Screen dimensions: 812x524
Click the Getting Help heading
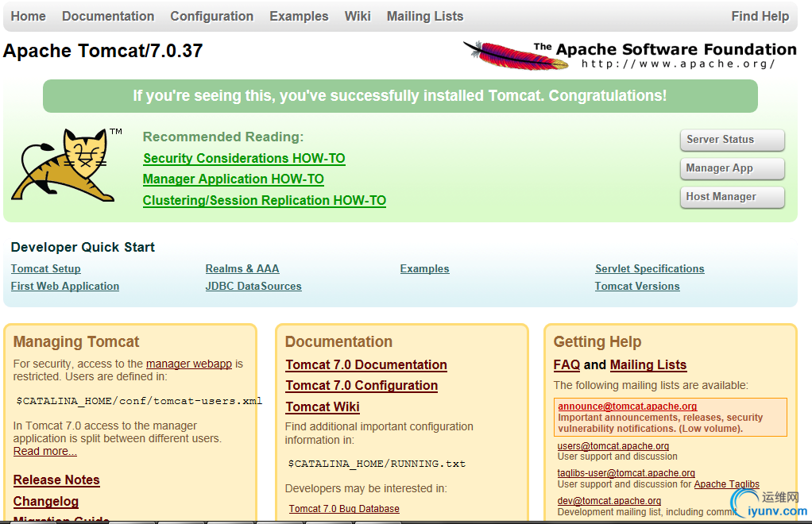[x=597, y=341]
